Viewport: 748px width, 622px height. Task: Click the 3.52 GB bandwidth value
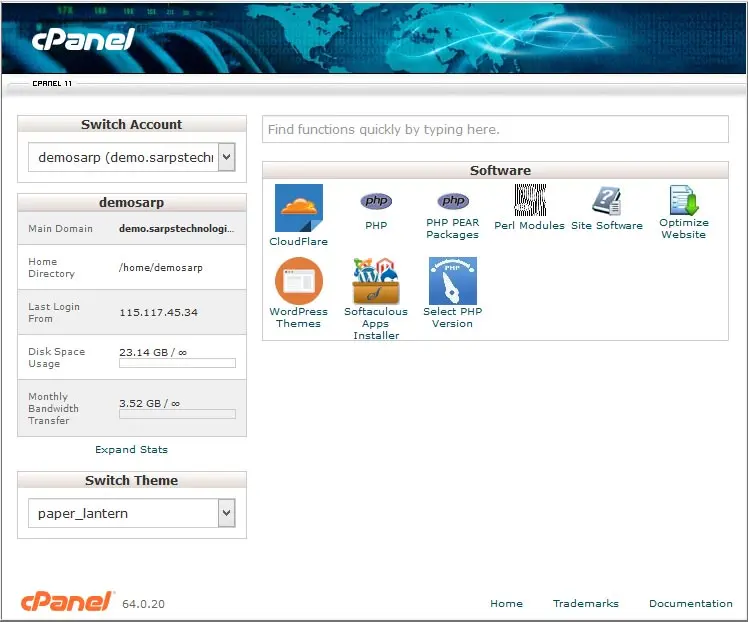[x=150, y=403]
